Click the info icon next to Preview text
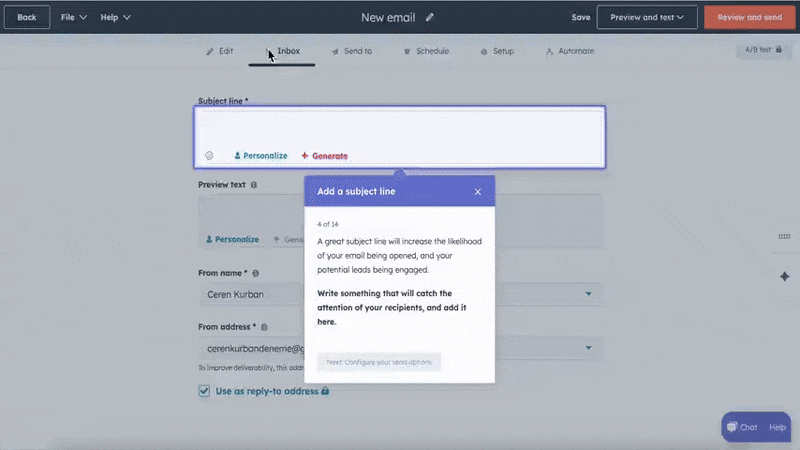800x450 pixels. (x=254, y=185)
